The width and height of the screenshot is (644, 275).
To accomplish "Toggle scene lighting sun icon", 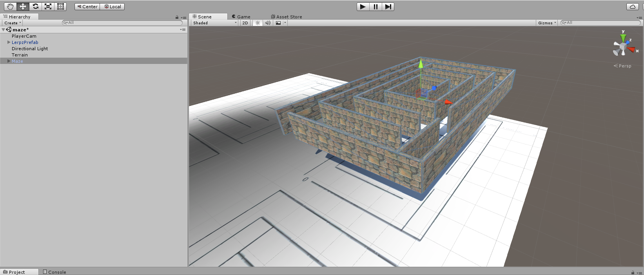I will (x=258, y=23).
